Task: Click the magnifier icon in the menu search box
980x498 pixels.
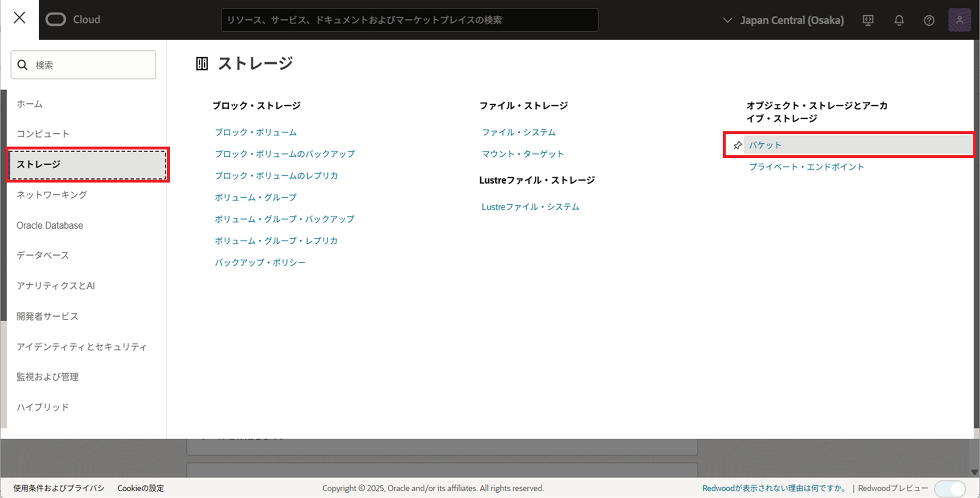Action: pyautogui.click(x=23, y=65)
